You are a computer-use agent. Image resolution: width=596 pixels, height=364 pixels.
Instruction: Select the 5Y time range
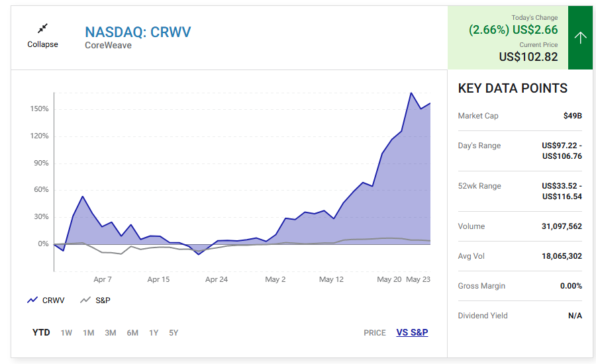pyautogui.click(x=174, y=333)
